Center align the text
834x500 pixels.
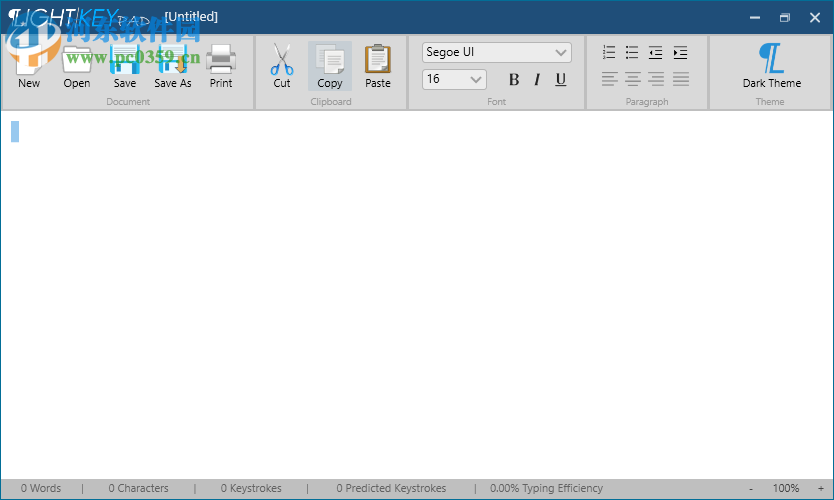(x=632, y=79)
